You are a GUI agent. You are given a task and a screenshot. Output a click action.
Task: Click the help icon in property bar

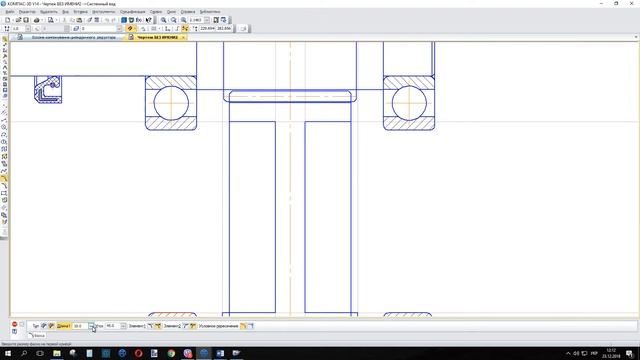point(15,331)
